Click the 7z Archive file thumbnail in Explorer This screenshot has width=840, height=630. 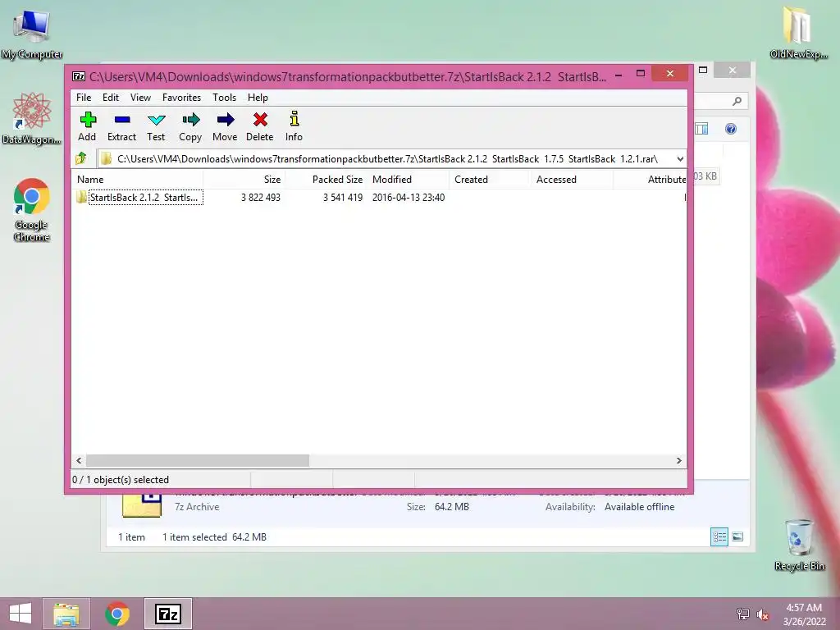142,505
